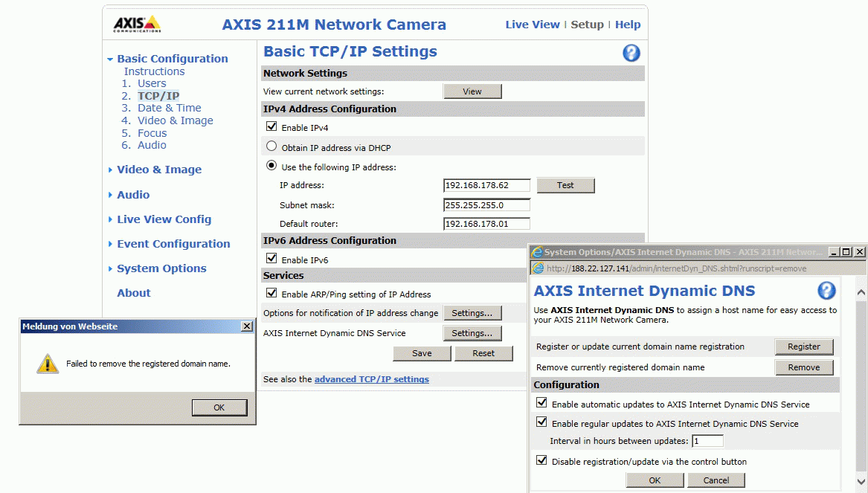Image resolution: width=868 pixels, height=493 pixels.
Task: Close the Dynamic DNS popup window
Action: [860, 252]
